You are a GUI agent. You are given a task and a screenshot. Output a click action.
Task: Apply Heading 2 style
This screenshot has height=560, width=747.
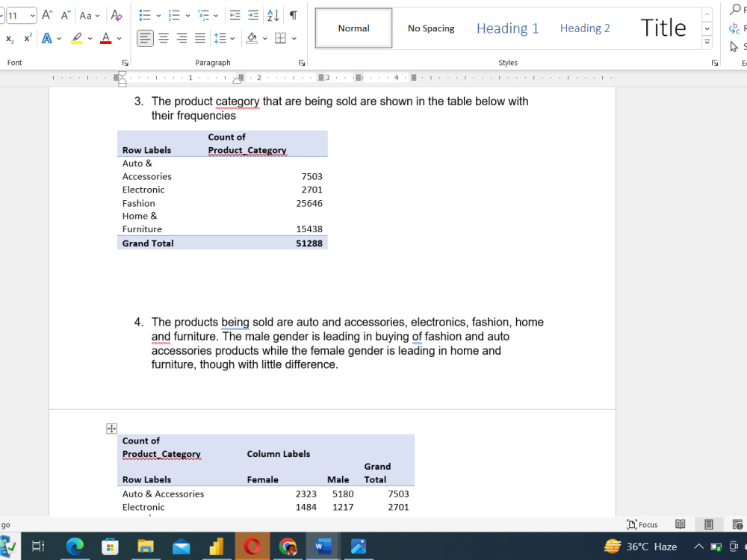tap(585, 28)
